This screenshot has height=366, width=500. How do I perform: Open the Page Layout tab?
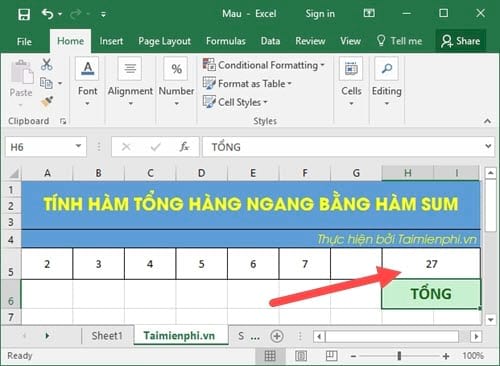(164, 41)
